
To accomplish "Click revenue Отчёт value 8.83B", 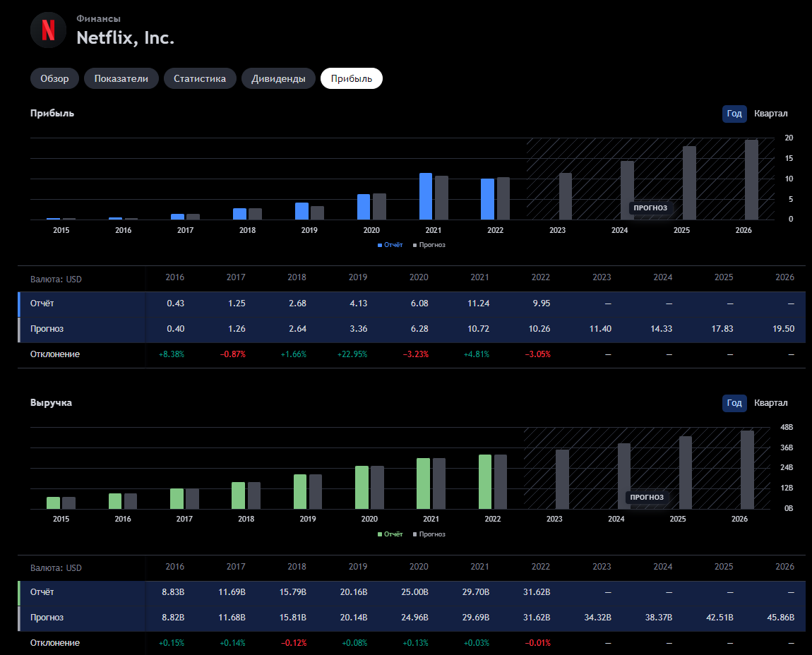I will (x=173, y=592).
